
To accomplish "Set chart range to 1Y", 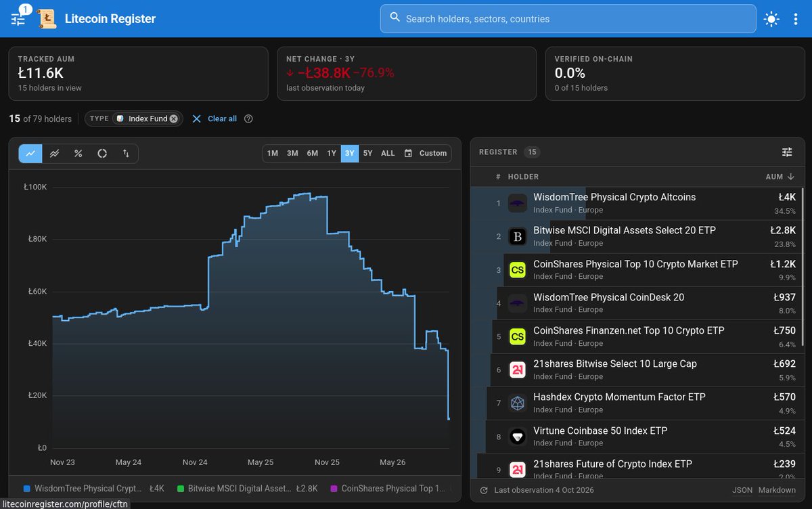I will coord(332,153).
